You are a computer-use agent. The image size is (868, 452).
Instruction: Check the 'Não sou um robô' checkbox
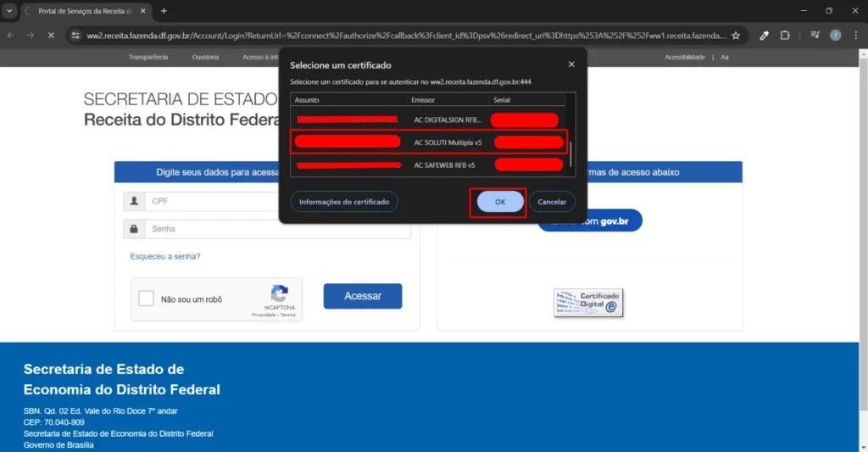point(146,299)
